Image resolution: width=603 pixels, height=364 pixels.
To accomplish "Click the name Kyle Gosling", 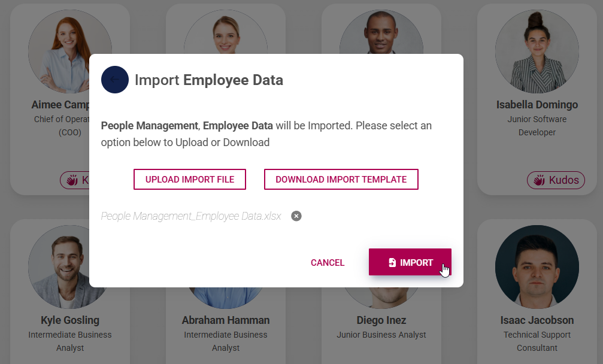I will tap(70, 320).
